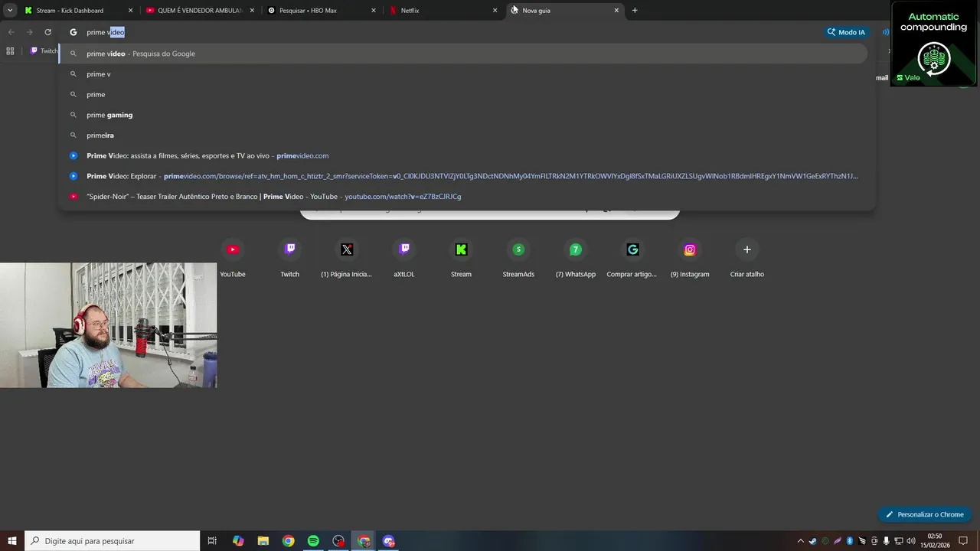
Task: Switch to Pesquisar • HBO Max tab
Action: [x=322, y=11]
